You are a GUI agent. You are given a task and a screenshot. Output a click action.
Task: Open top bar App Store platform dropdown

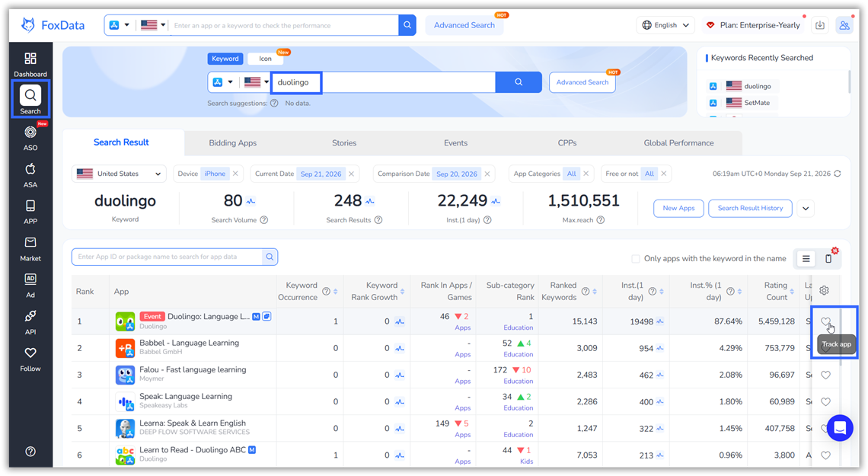[120, 25]
